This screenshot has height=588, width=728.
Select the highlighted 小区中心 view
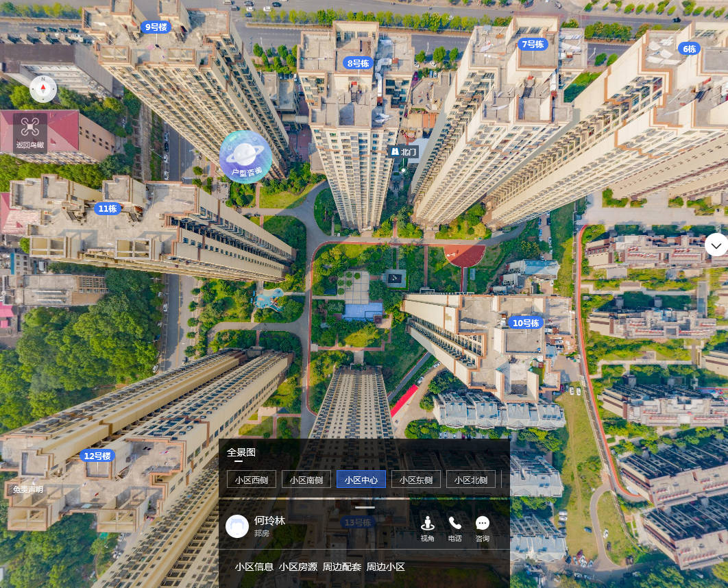pos(361,480)
